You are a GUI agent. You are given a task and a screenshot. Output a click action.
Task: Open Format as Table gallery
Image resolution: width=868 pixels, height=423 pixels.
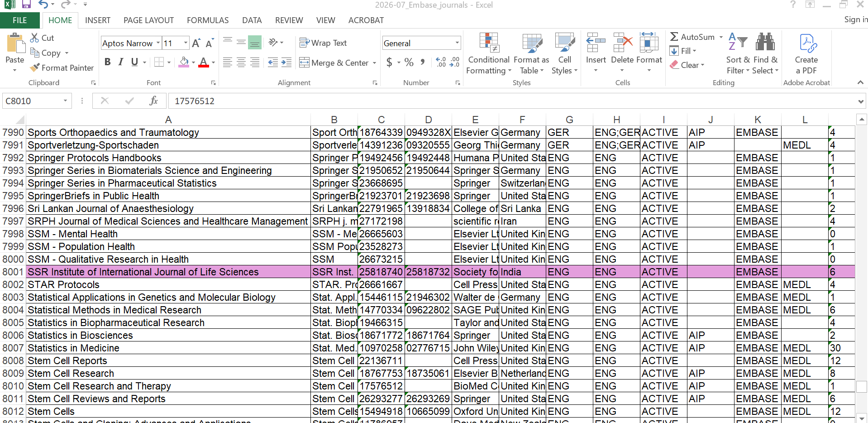532,54
